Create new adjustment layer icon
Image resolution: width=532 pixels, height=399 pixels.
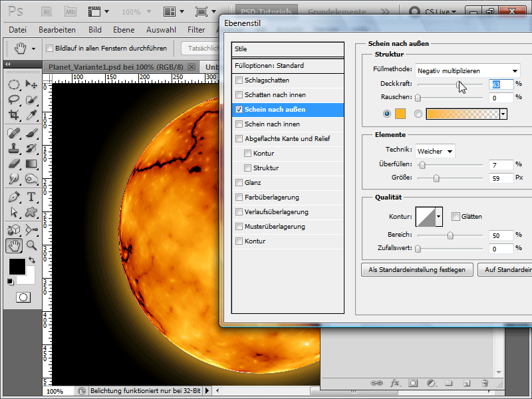[x=431, y=383]
